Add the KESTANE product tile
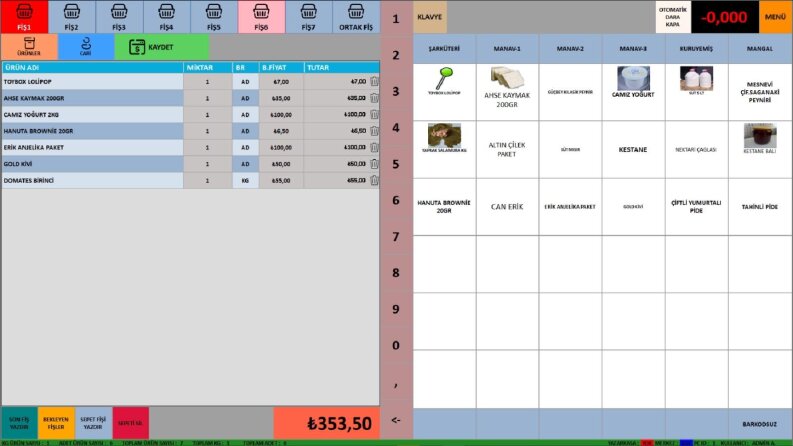This screenshot has height=446, width=793. pyautogui.click(x=633, y=149)
